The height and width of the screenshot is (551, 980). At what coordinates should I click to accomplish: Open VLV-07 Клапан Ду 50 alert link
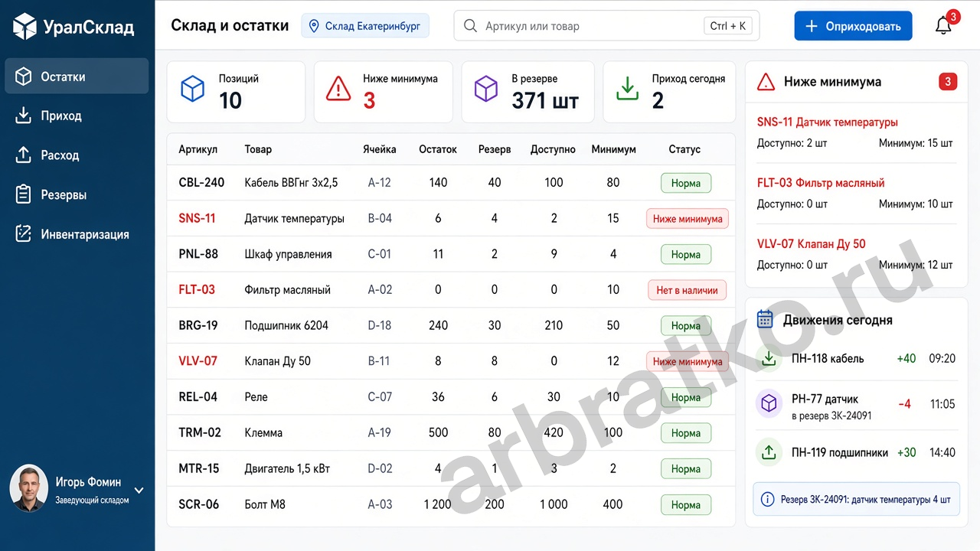click(812, 243)
